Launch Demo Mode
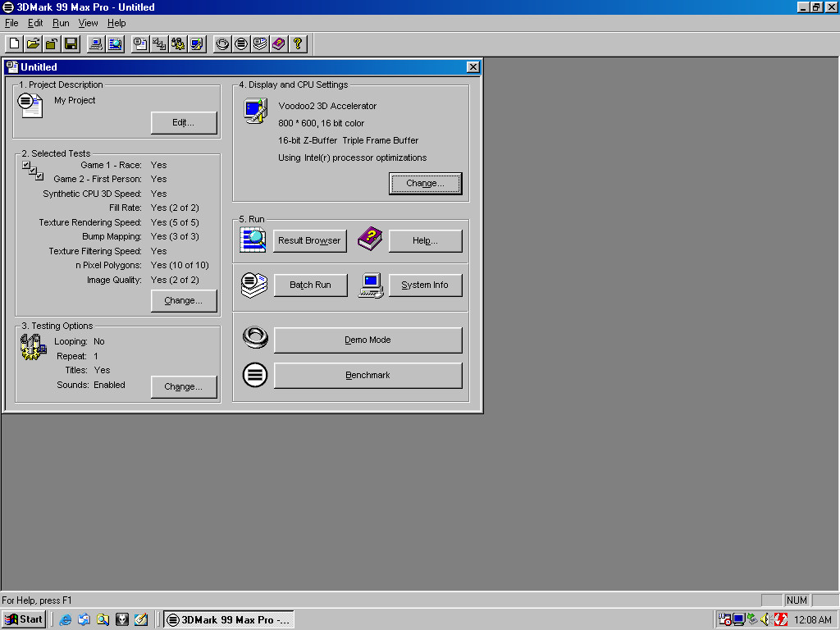The height and width of the screenshot is (630, 840). [368, 340]
